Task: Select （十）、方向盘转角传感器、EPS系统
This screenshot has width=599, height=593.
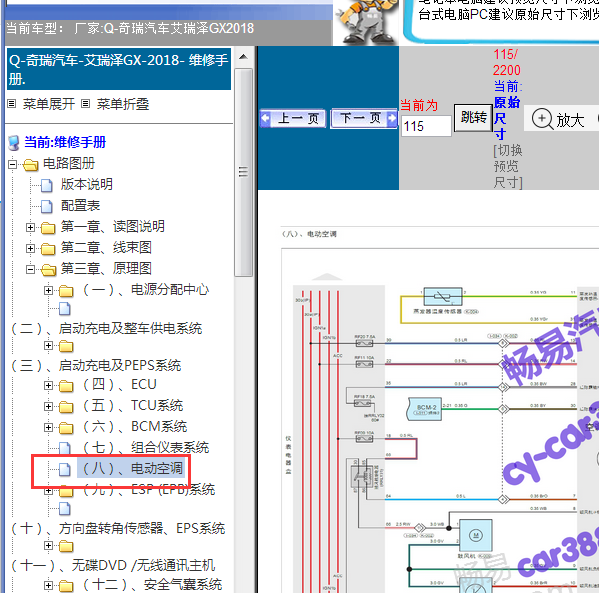Action: click(x=117, y=528)
